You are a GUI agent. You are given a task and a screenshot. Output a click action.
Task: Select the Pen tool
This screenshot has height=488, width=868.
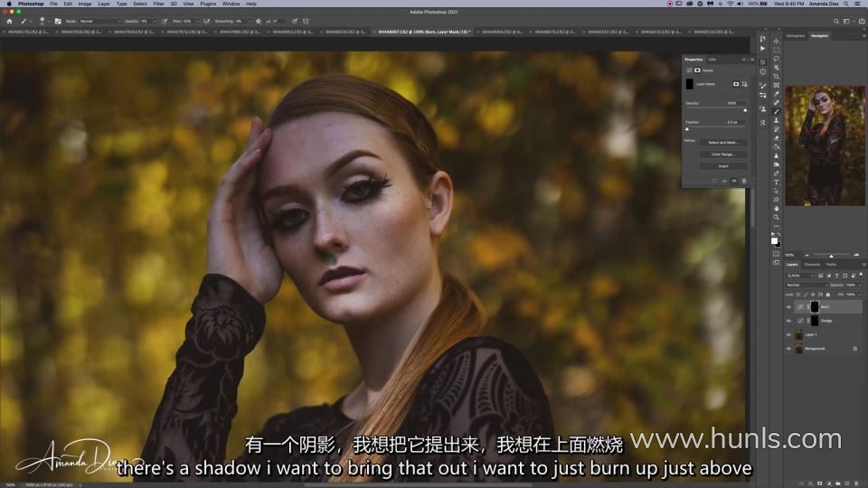(x=777, y=174)
